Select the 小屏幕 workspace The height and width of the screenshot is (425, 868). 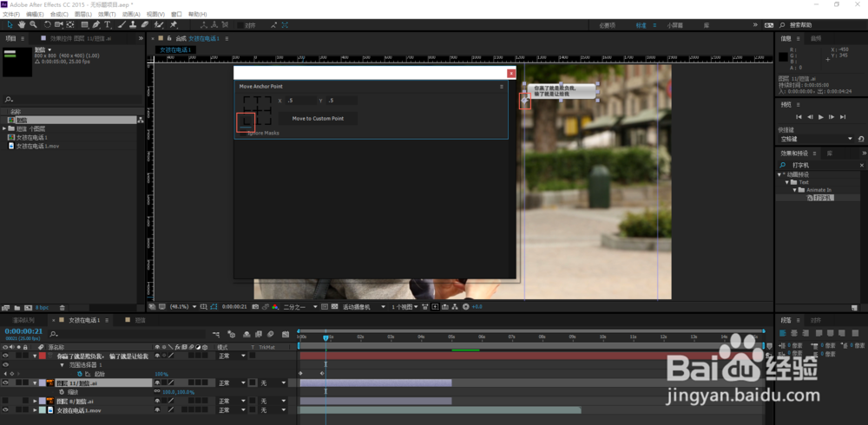pyautogui.click(x=674, y=25)
